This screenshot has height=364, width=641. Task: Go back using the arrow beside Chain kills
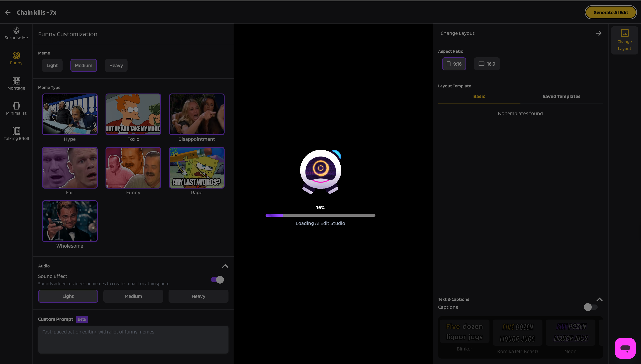point(8,12)
